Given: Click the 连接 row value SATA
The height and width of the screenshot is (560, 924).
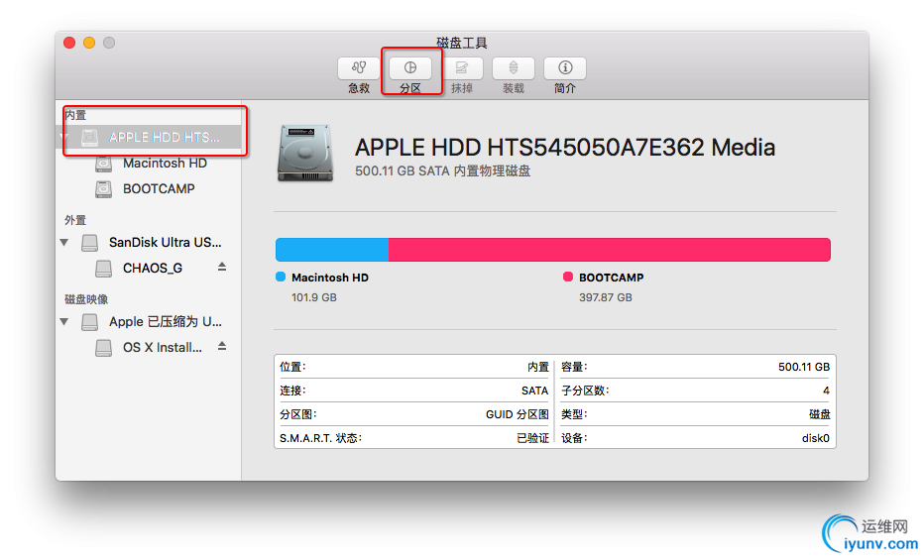Looking at the screenshot, I should [x=535, y=391].
